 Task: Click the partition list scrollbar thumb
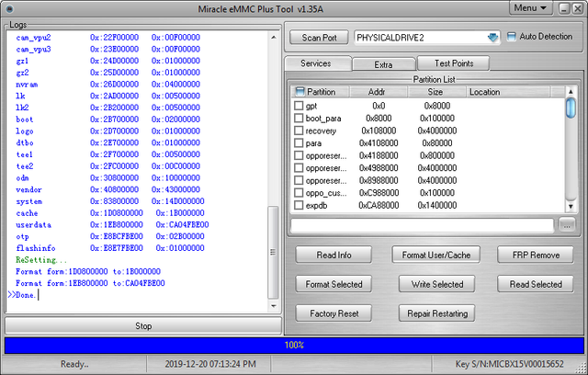tap(571, 108)
